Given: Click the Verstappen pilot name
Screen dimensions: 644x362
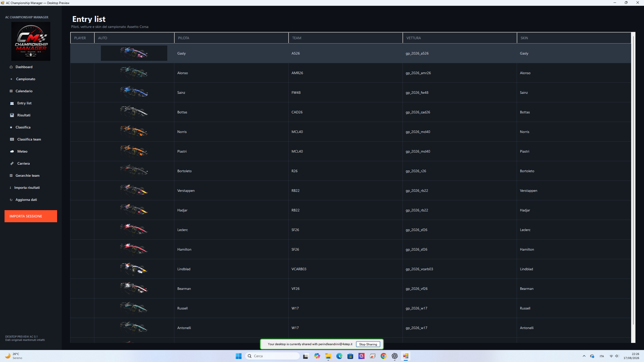Looking at the screenshot, I should 186,191.
